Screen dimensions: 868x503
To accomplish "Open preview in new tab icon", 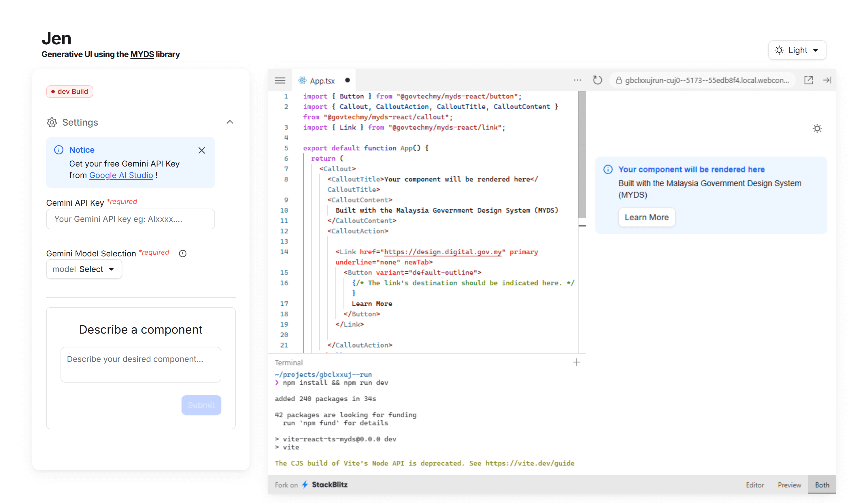I will pyautogui.click(x=808, y=80).
